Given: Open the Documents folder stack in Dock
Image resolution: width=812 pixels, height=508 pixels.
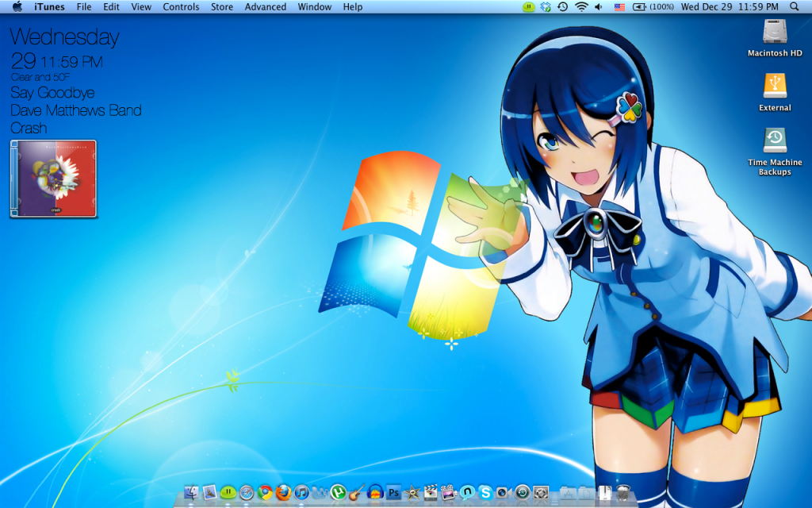Looking at the screenshot, I should tap(586, 492).
